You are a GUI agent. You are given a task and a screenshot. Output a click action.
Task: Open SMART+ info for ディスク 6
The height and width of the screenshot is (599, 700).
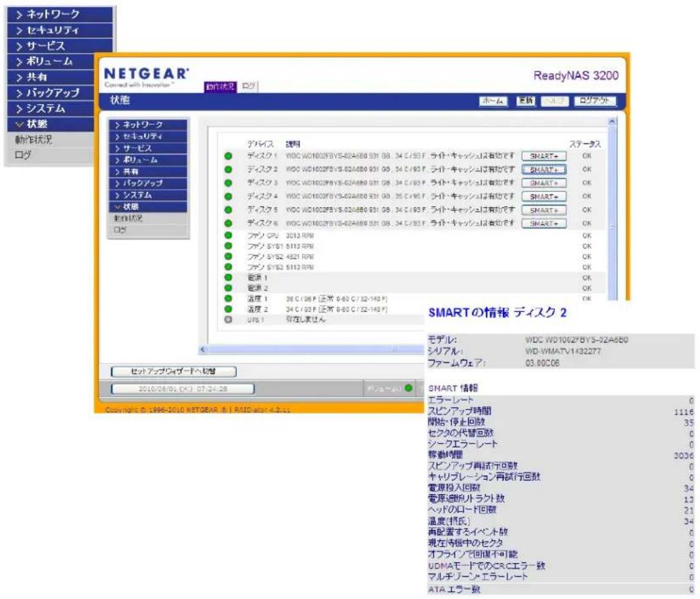[544, 223]
